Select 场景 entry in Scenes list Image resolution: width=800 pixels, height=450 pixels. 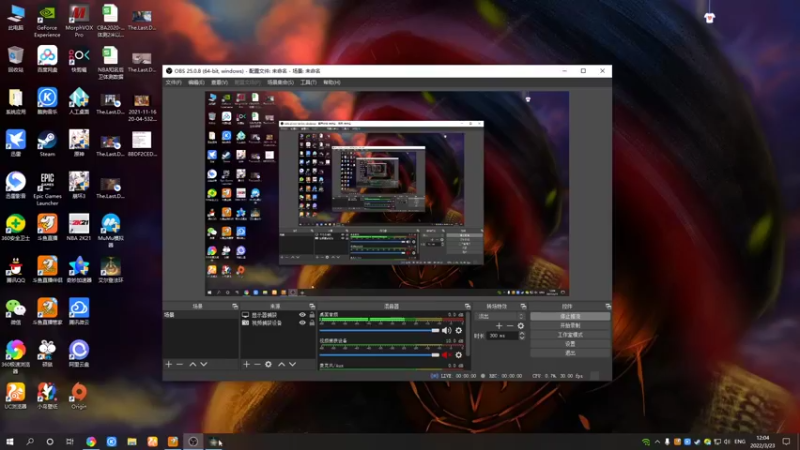point(200,315)
